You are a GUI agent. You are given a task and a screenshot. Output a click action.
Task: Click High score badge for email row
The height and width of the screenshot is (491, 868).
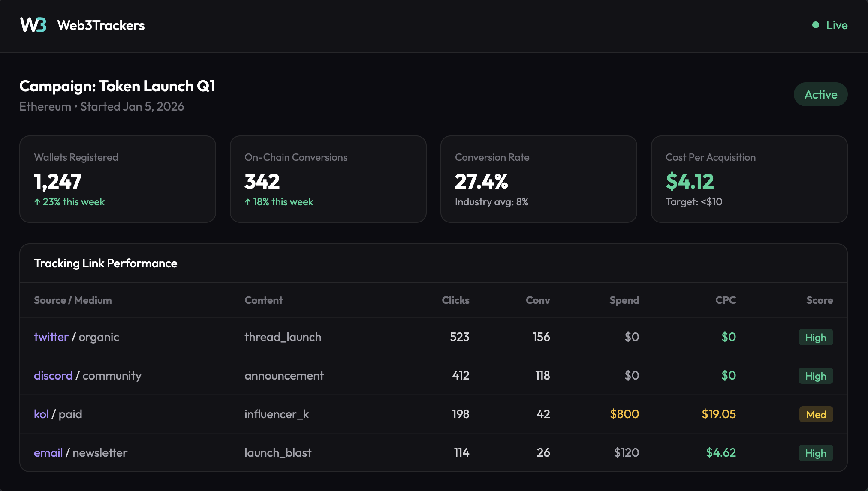pyautogui.click(x=815, y=453)
